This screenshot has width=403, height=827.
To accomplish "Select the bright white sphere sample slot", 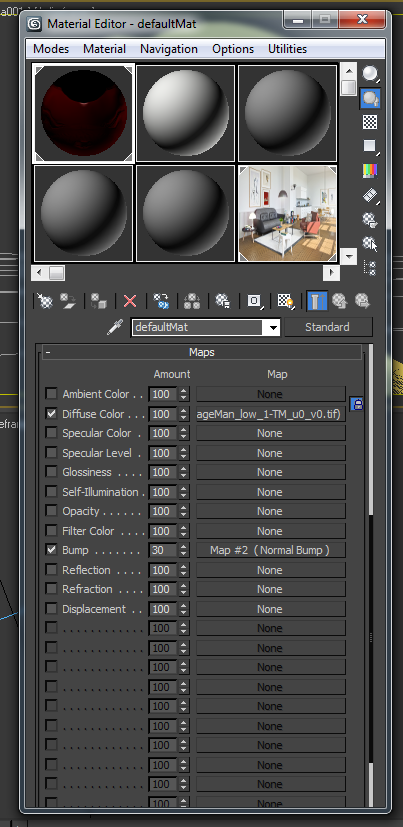I will tap(186, 113).
